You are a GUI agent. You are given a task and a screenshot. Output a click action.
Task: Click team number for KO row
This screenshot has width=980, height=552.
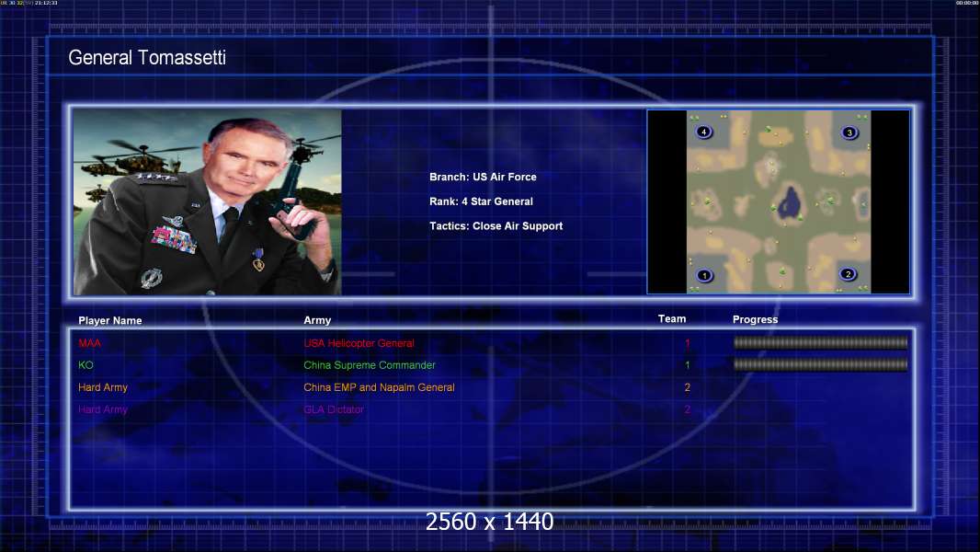coord(687,365)
